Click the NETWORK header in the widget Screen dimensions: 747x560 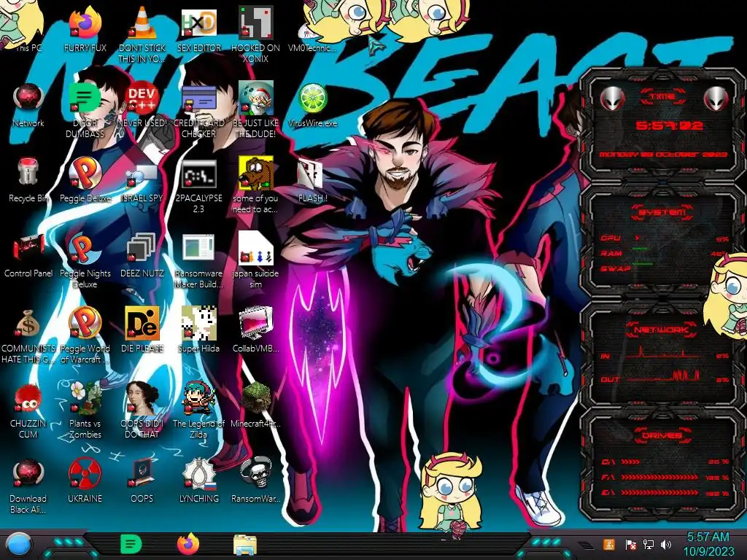tap(662, 330)
